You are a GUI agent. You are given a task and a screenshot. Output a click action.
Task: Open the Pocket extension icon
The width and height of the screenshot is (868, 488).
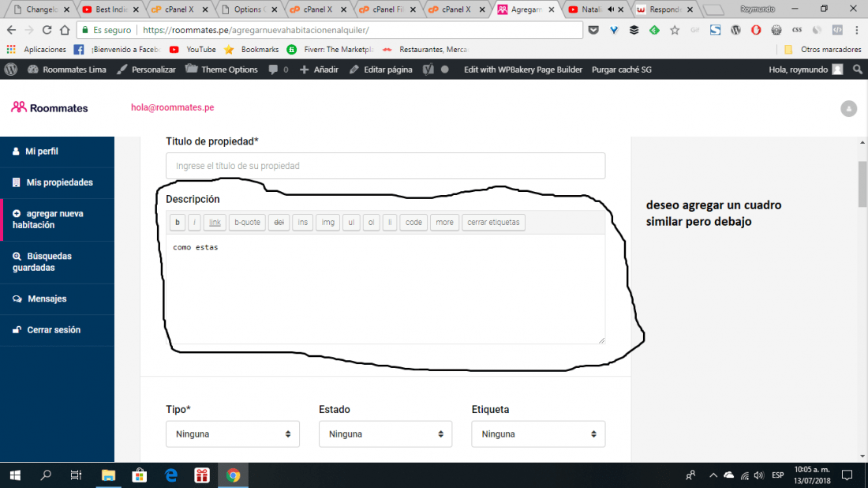coord(593,30)
